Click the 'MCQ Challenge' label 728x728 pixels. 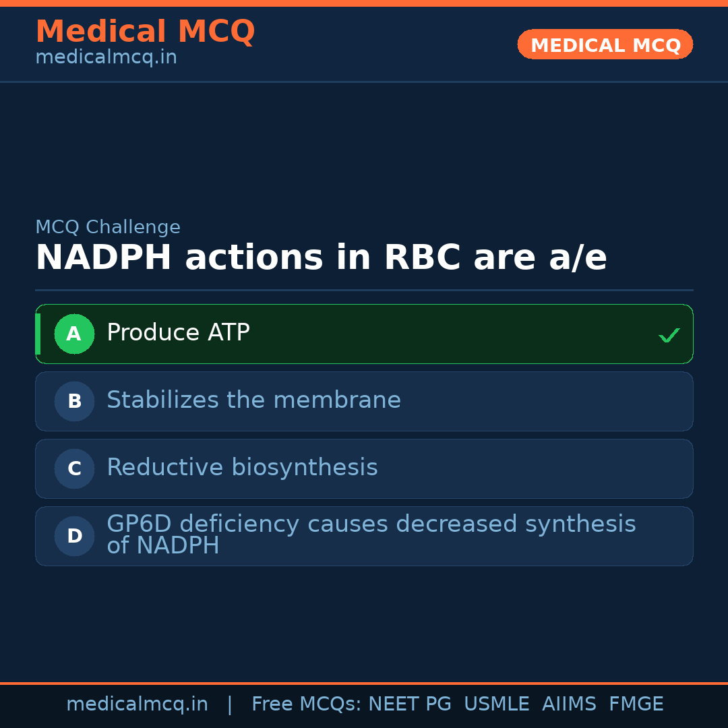[108, 227]
